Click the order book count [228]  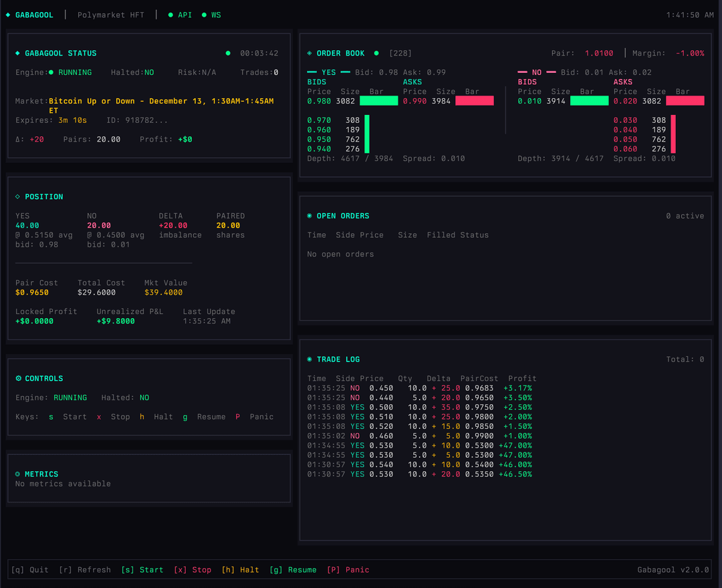tap(400, 53)
